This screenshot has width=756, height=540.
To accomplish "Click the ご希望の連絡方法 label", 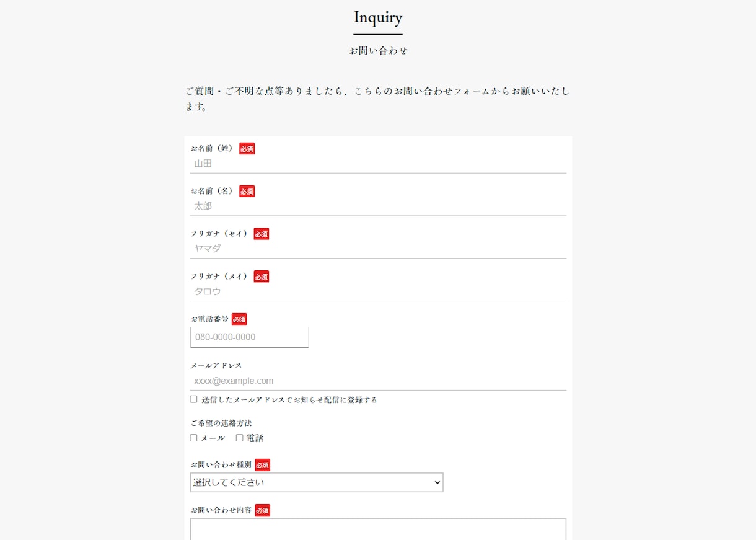I will coord(221,423).
